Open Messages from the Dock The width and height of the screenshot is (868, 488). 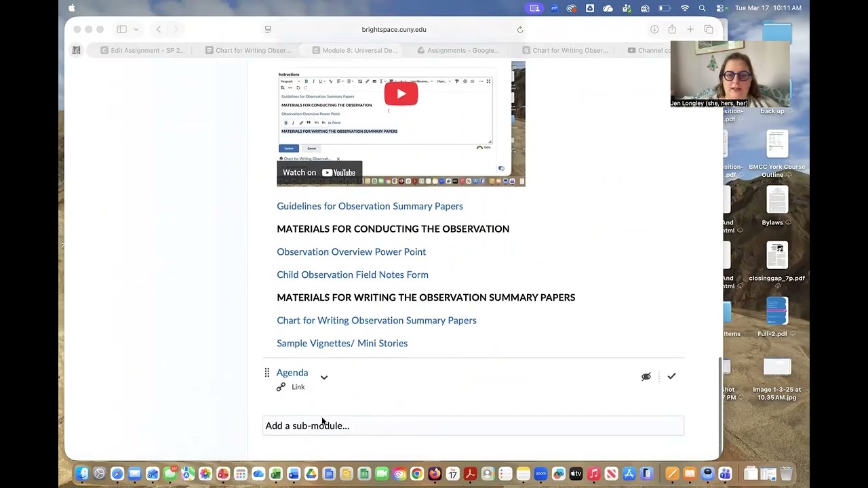tap(170, 474)
